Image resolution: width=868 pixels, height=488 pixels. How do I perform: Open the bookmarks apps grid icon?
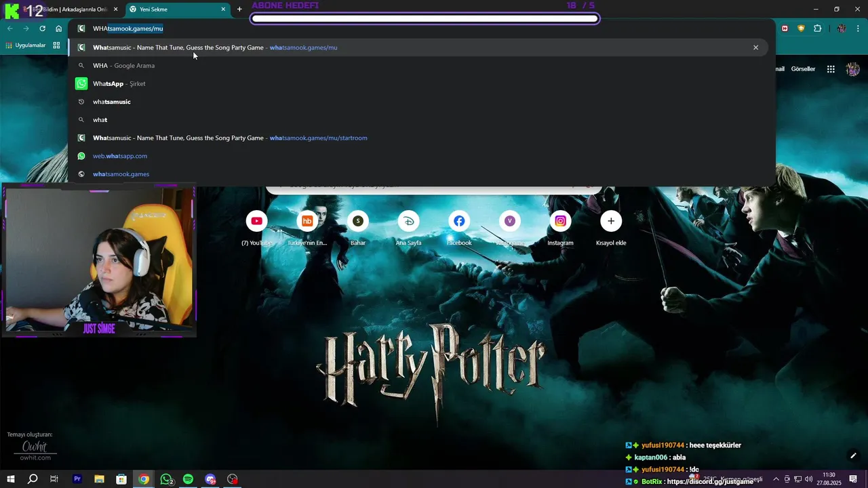[x=56, y=45]
